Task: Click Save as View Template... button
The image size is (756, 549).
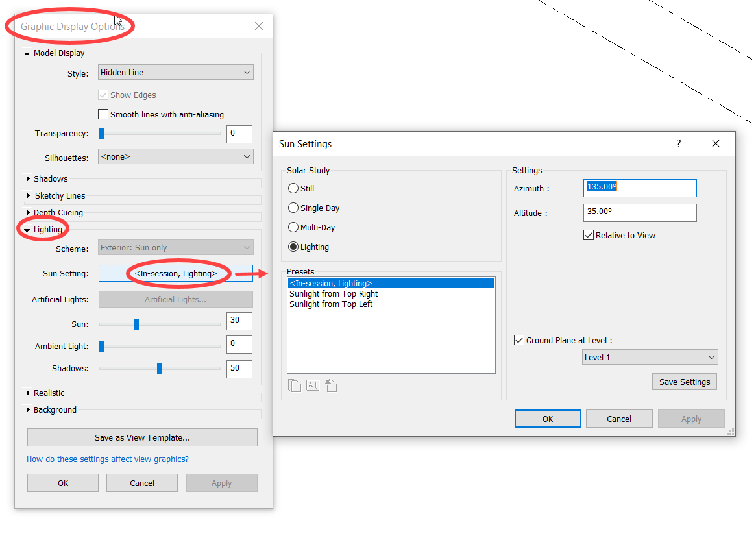Action: point(142,437)
